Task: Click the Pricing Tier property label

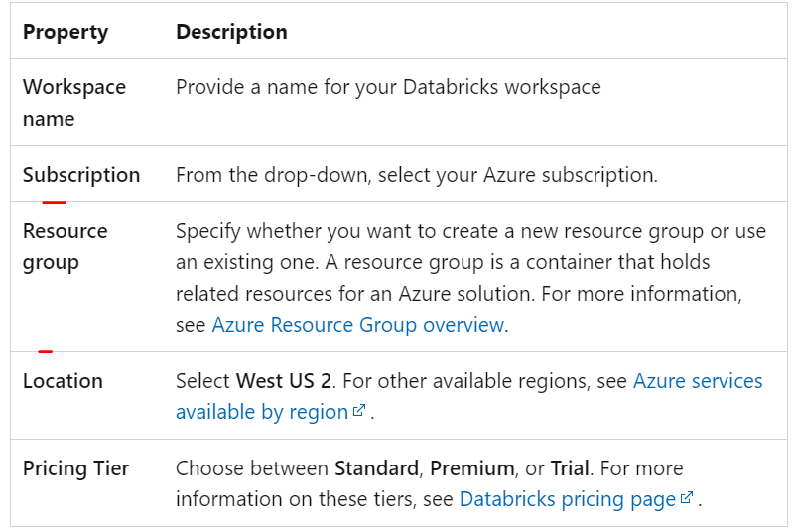Action: (75, 468)
